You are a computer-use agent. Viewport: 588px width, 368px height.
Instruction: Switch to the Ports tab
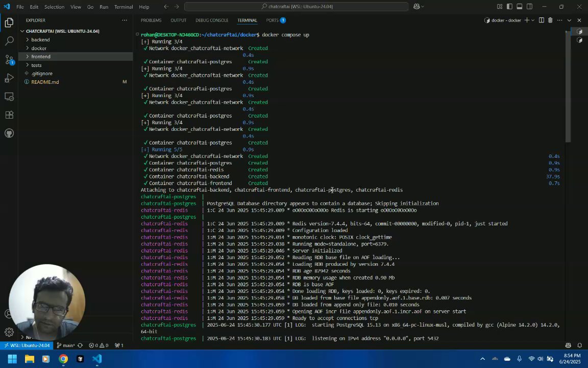276,20
